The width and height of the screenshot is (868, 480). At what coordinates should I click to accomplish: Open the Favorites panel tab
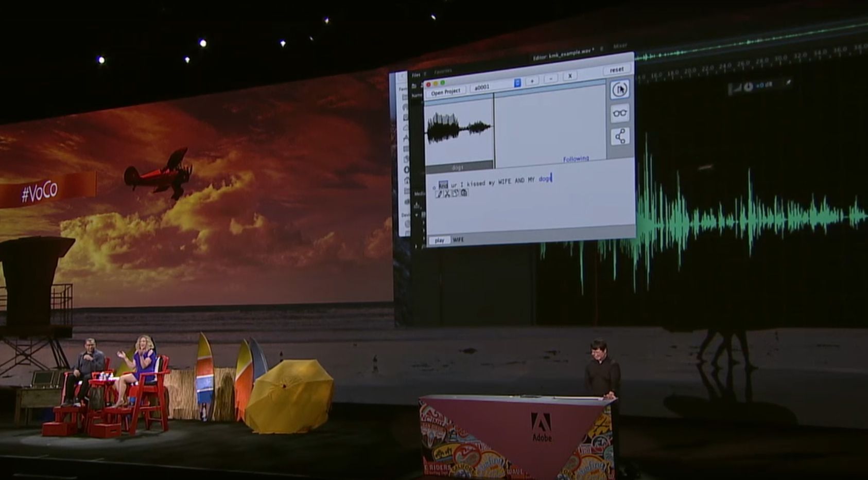point(443,72)
